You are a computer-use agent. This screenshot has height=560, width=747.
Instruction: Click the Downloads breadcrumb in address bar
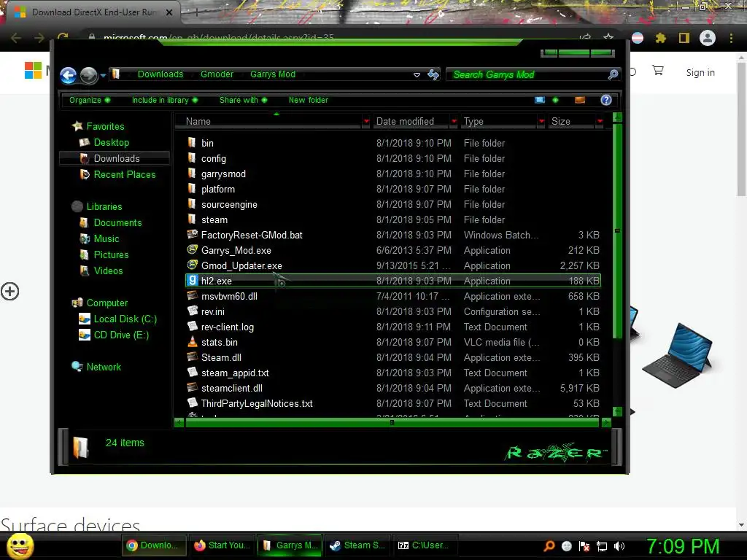(160, 74)
